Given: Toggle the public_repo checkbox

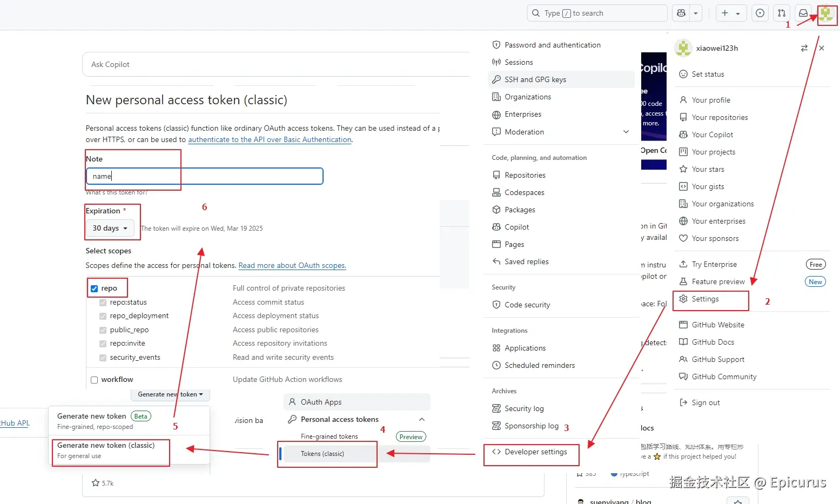Looking at the screenshot, I should 103,330.
